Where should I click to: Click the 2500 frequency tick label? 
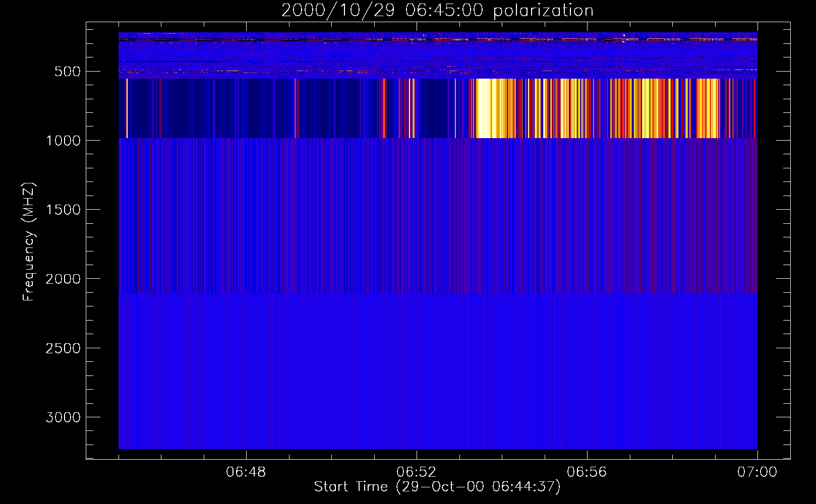coord(63,348)
